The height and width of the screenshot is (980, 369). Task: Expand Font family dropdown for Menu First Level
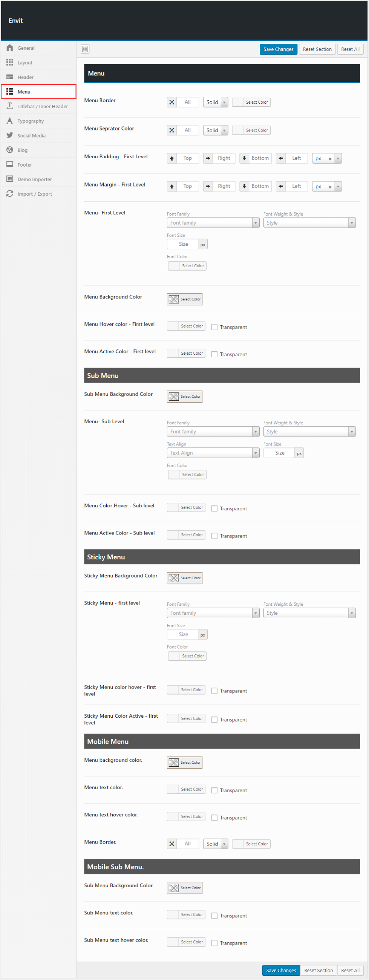pos(213,223)
